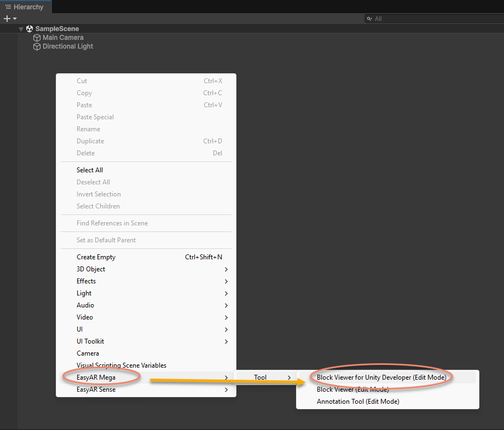
Task: Select Directional Light in the hierarchy
Action: [x=67, y=47]
